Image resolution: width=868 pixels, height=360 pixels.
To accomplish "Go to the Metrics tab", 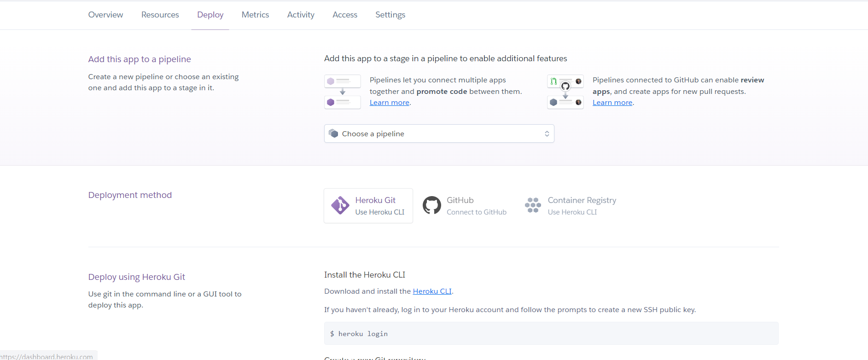I will click(255, 15).
